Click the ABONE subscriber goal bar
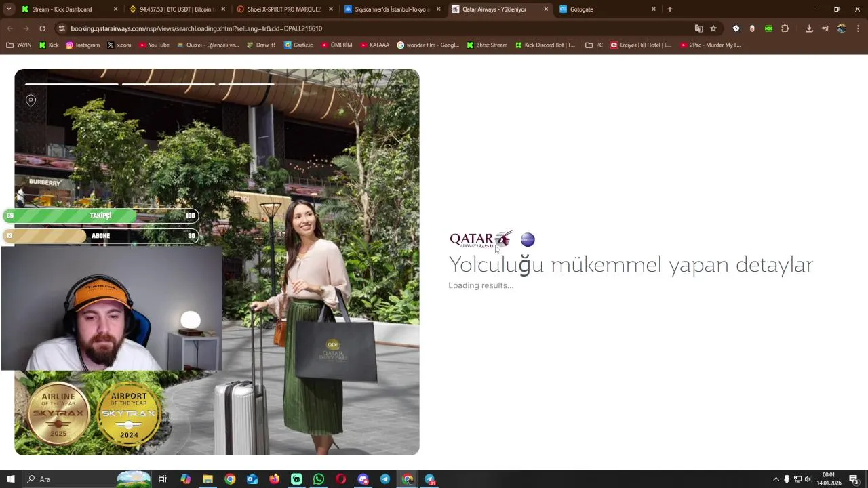 (100, 236)
